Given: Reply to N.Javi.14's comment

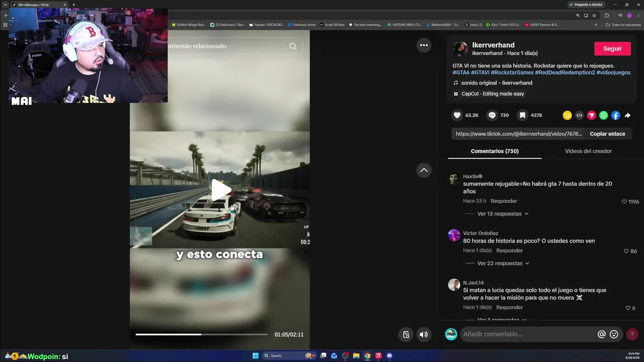Looking at the screenshot, I should (509, 307).
